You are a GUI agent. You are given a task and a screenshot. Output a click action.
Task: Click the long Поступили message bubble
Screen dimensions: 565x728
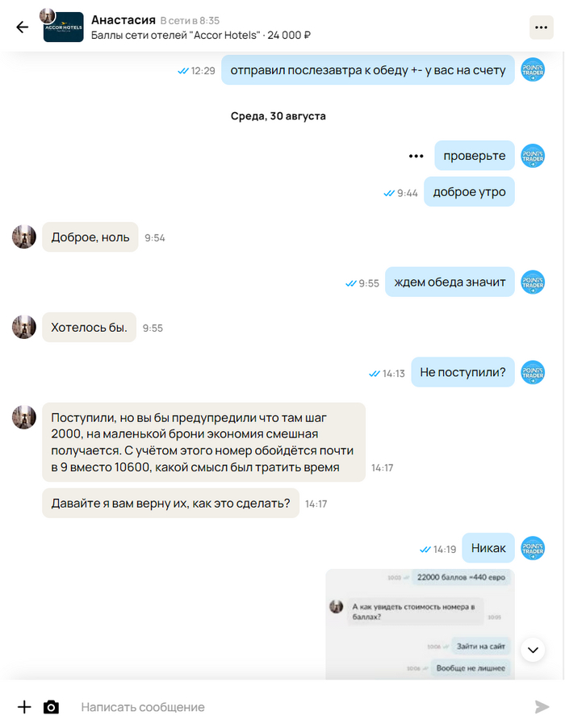(204, 442)
